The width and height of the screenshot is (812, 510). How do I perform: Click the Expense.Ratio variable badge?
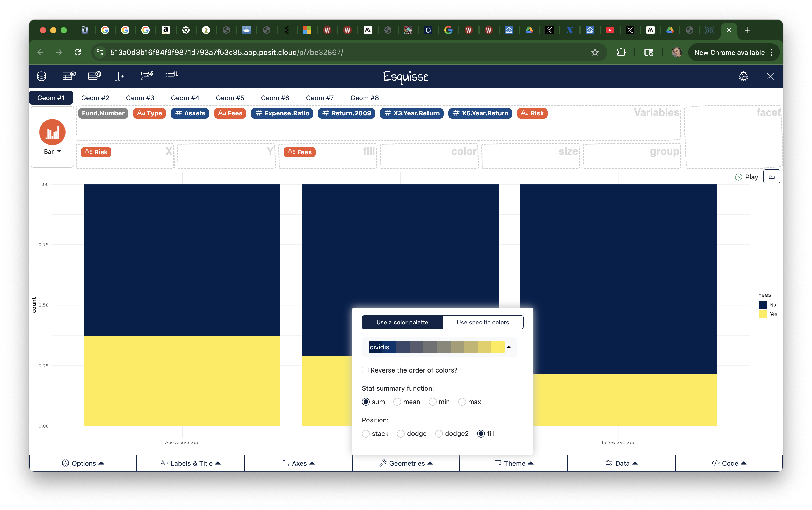(282, 113)
